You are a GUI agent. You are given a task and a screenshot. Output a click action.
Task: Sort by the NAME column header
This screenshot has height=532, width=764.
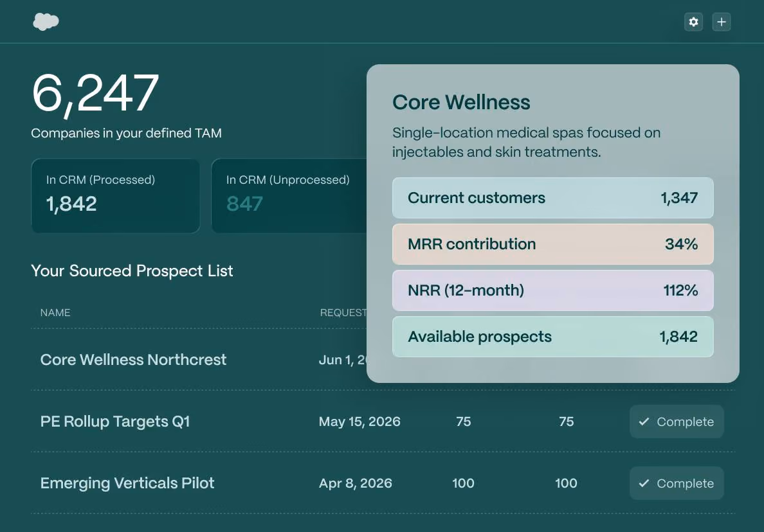coord(55,312)
